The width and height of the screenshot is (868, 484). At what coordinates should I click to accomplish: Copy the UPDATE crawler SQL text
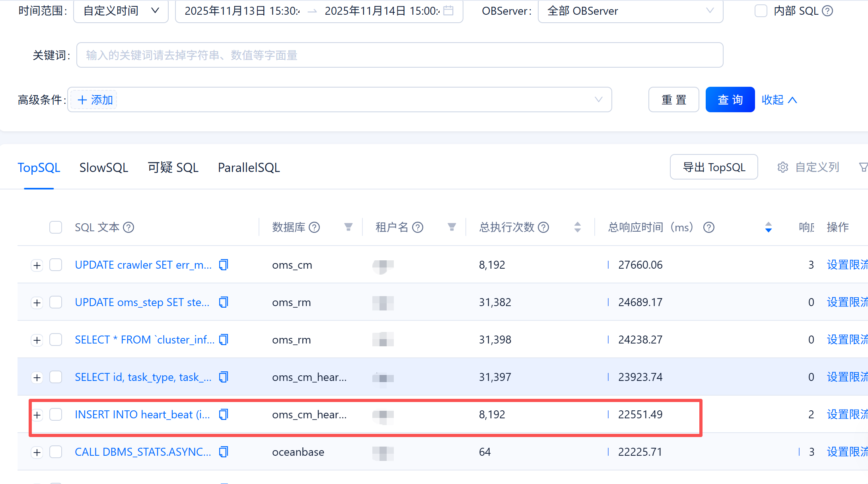click(224, 265)
